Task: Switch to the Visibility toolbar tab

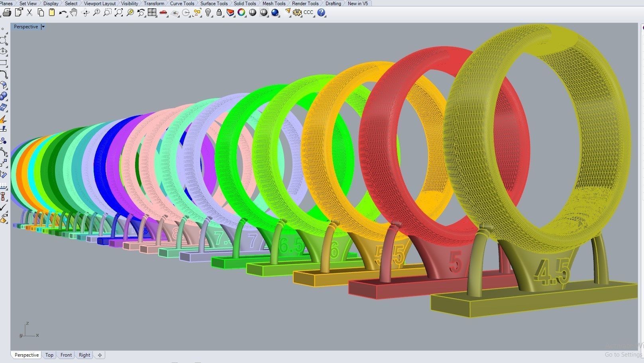Action: [130, 3]
